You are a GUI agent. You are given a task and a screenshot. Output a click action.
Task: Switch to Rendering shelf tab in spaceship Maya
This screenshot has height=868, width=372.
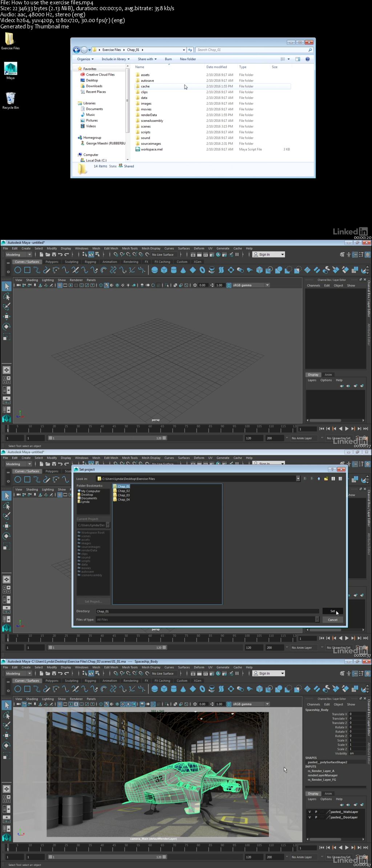click(131, 680)
